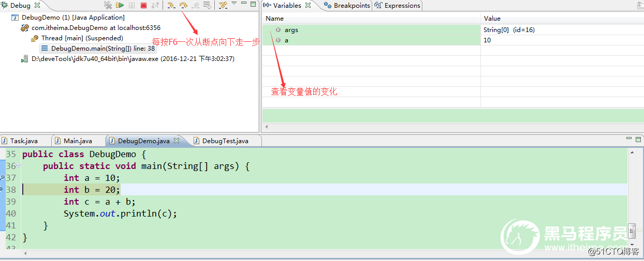Select DebugDemo (1) [Java Application] launch node
The height and width of the screenshot is (261, 644).
coord(73,18)
